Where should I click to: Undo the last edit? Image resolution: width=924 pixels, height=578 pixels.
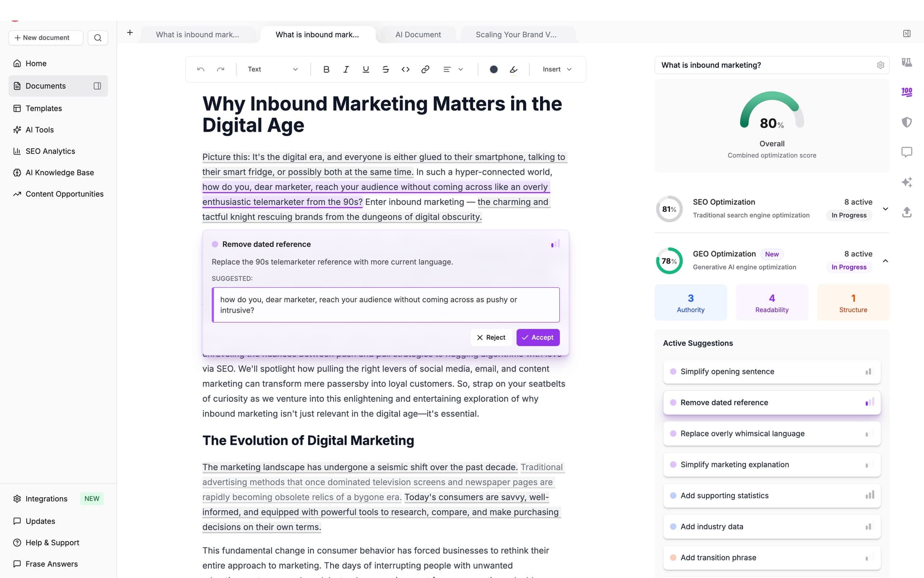tap(201, 69)
